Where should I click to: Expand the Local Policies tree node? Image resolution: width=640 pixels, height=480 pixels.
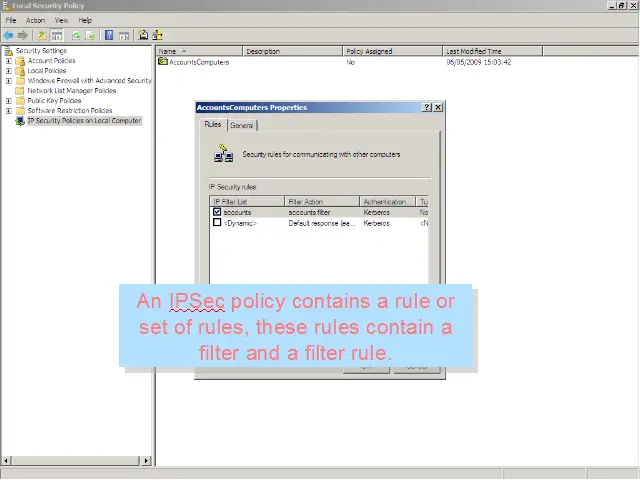point(9,71)
